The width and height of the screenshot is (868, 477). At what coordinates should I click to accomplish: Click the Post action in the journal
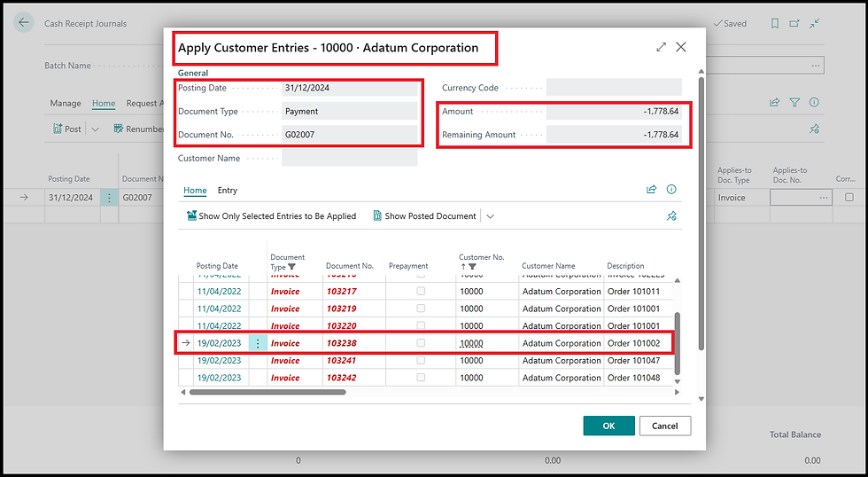point(67,129)
